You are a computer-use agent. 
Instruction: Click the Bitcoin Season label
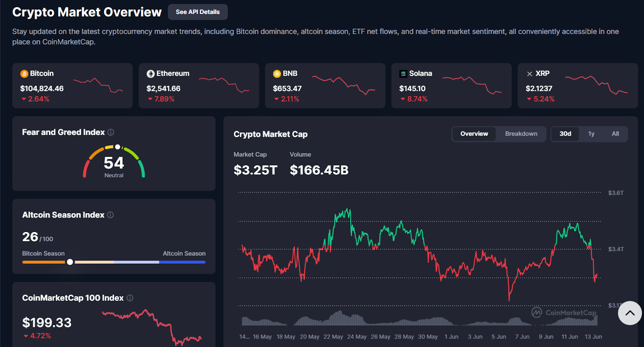pos(43,254)
